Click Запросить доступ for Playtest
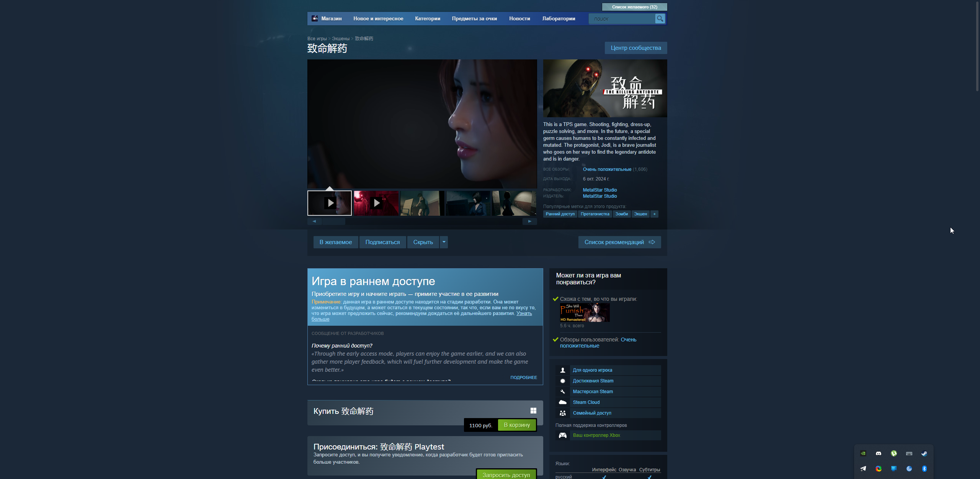 (x=506, y=474)
